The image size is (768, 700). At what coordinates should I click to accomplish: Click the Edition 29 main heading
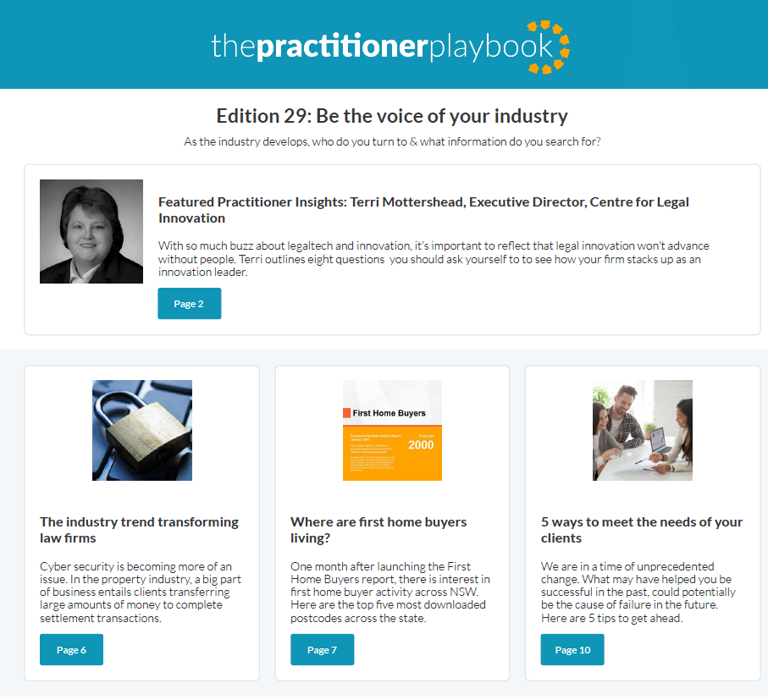pos(392,116)
